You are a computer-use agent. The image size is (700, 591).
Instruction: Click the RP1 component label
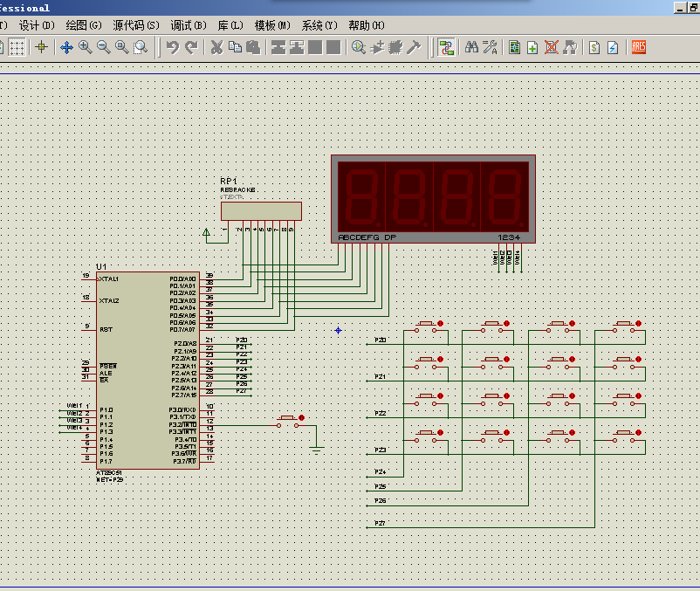tap(229, 181)
